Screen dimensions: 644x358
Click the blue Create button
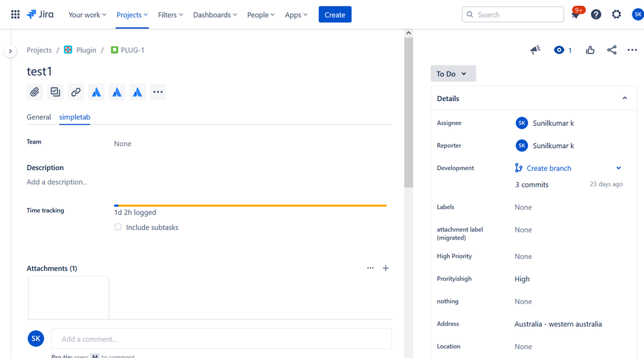335,14
